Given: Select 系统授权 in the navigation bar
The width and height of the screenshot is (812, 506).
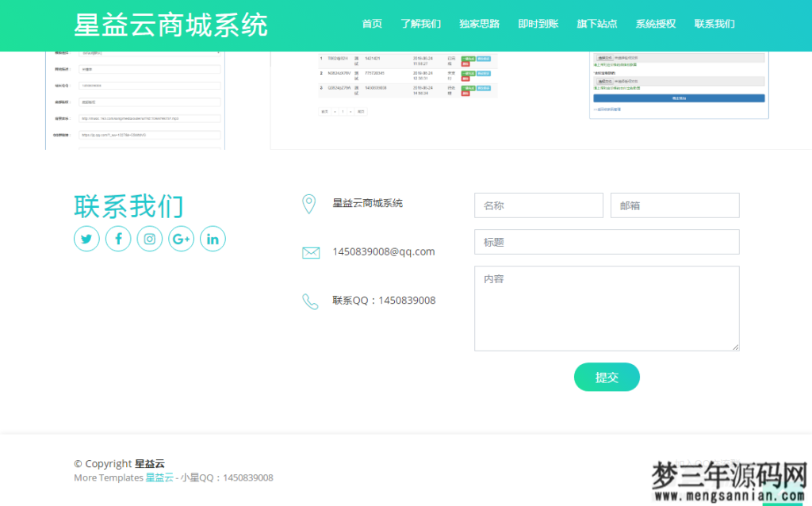Looking at the screenshot, I should (654, 24).
